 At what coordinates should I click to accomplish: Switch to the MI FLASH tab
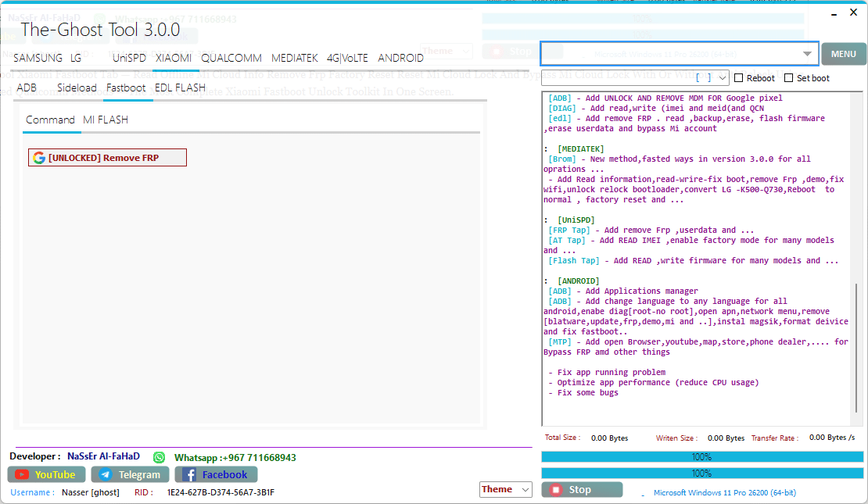tap(106, 120)
